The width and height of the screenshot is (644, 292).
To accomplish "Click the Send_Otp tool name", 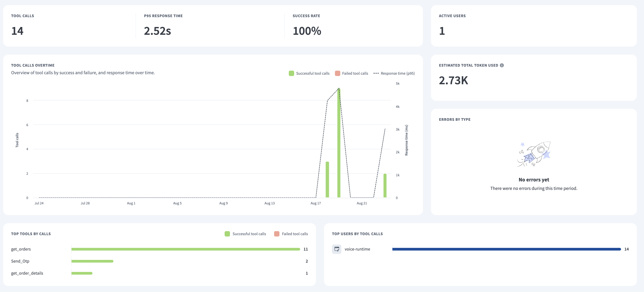I will pos(20,261).
